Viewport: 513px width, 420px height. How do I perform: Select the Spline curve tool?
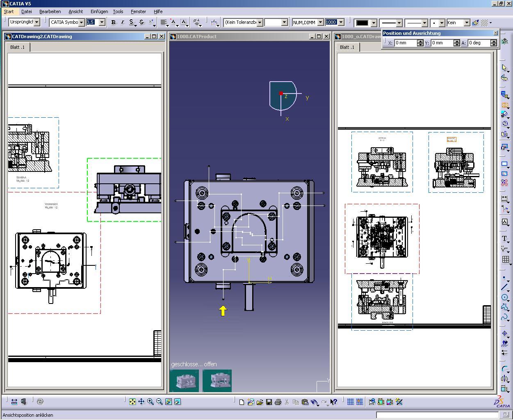point(505,317)
